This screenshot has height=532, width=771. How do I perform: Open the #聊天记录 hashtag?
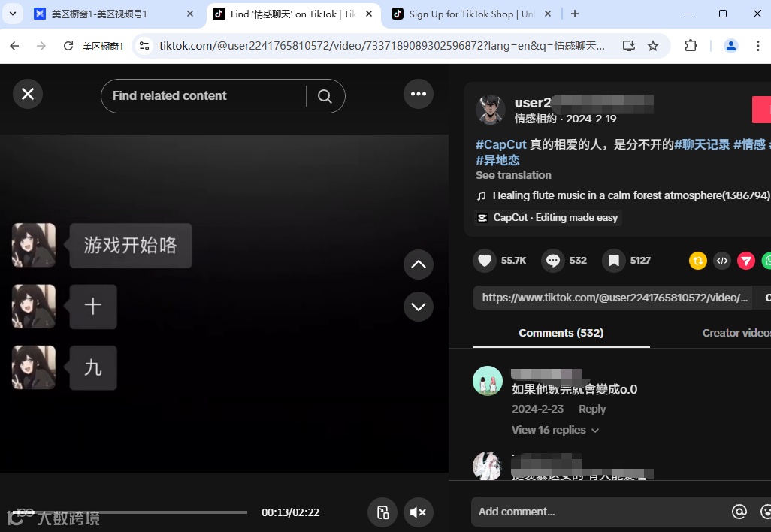tap(702, 144)
